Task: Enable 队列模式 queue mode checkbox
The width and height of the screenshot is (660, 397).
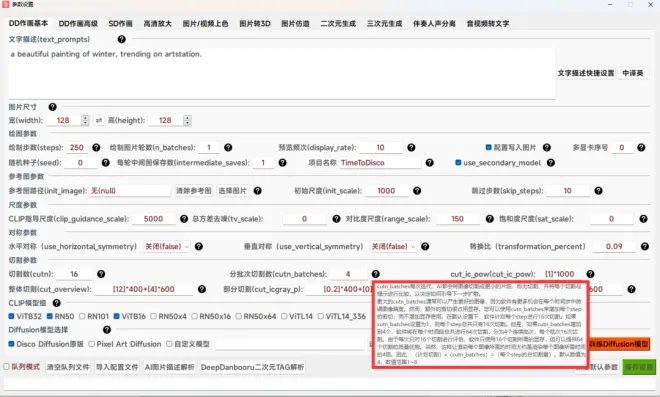Action: (7, 367)
